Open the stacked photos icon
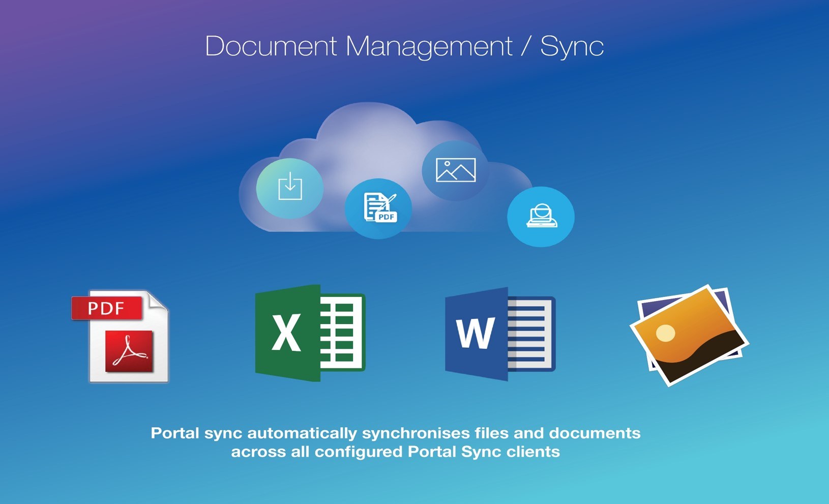The width and height of the screenshot is (829, 504). 690,336
